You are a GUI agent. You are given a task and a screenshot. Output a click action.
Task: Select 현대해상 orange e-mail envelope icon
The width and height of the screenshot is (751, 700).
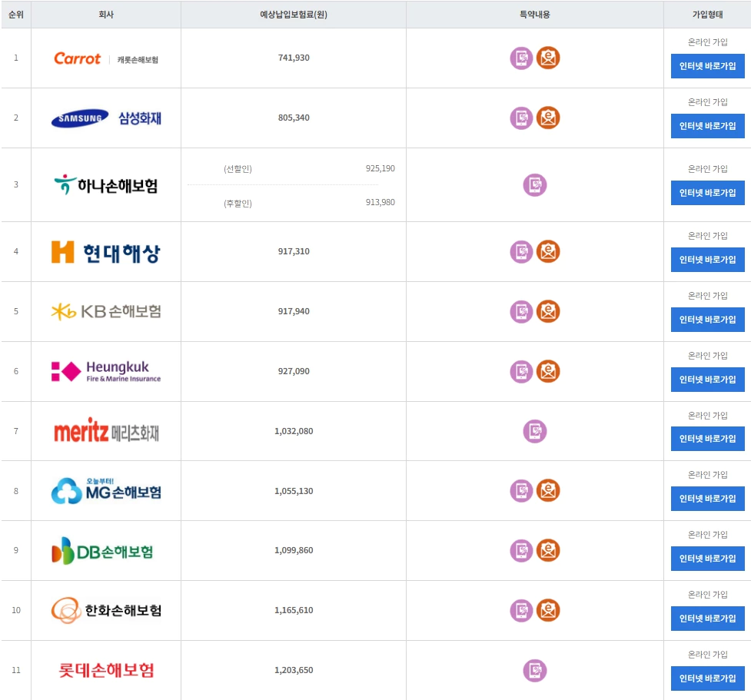point(548,251)
